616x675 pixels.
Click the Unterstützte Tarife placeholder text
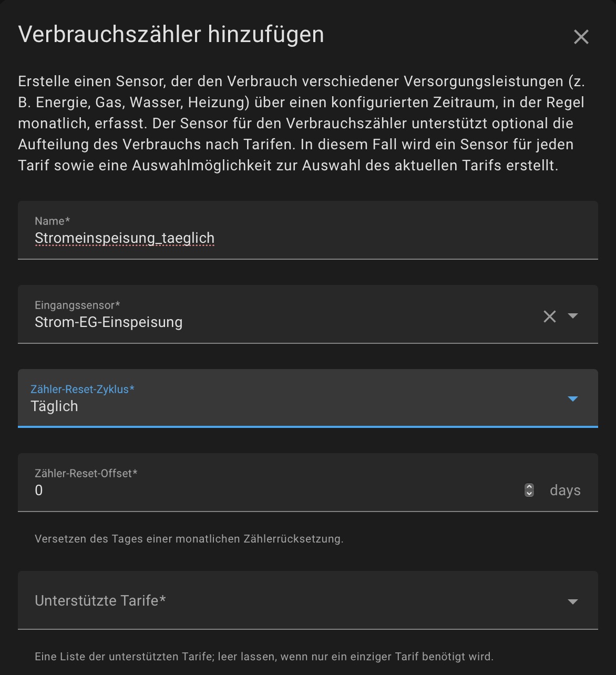coord(100,600)
